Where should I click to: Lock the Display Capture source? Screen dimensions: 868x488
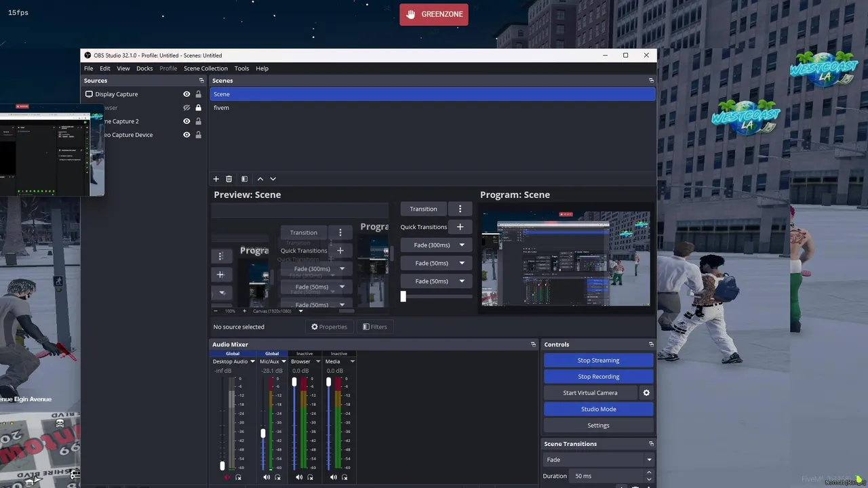[198, 94]
